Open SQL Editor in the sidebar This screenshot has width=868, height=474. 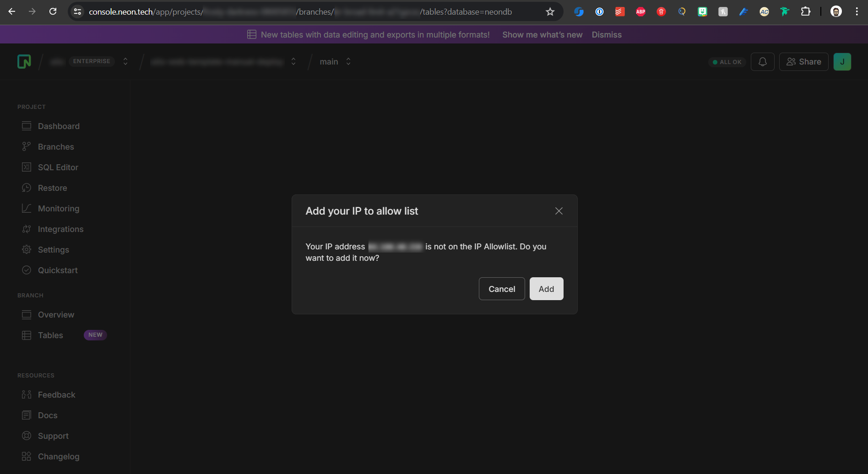coord(58,167)
